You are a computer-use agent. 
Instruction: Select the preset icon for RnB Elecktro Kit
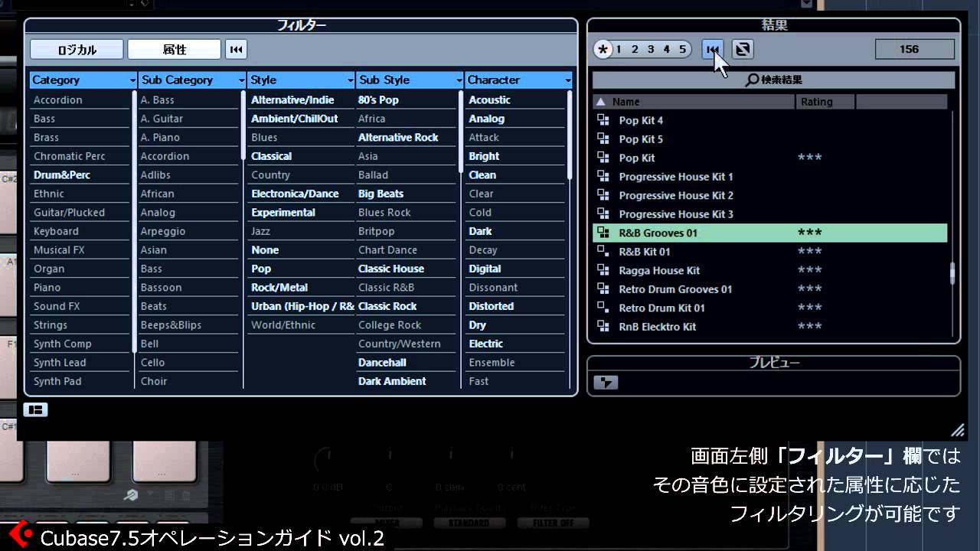(x=603, y=327)
